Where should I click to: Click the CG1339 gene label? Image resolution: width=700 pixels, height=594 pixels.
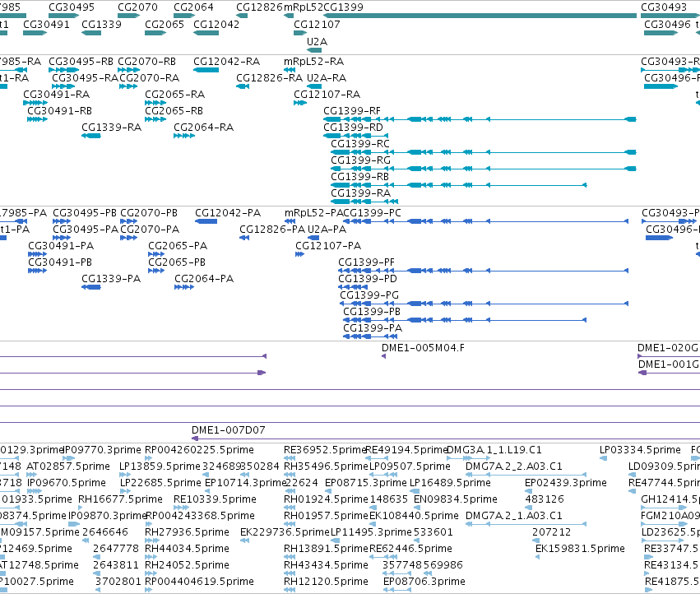(101, 24)
